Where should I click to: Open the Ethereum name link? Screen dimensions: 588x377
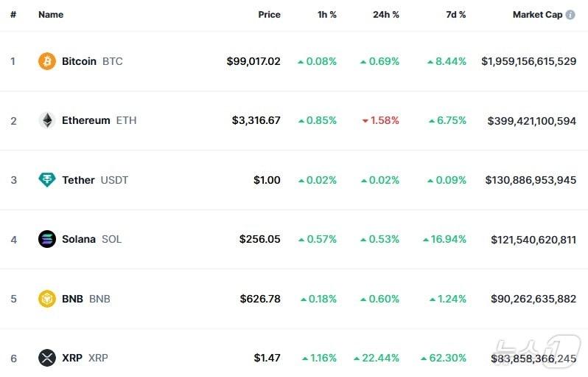[x=85, y=120]
